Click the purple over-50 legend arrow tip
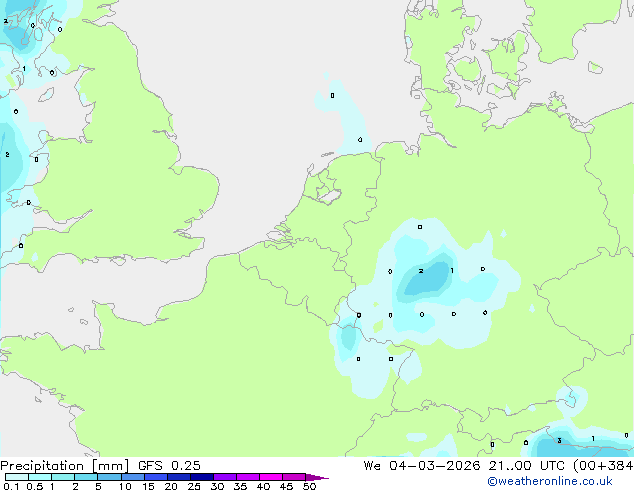Screen dimensions: 634x490 [317, 477]
